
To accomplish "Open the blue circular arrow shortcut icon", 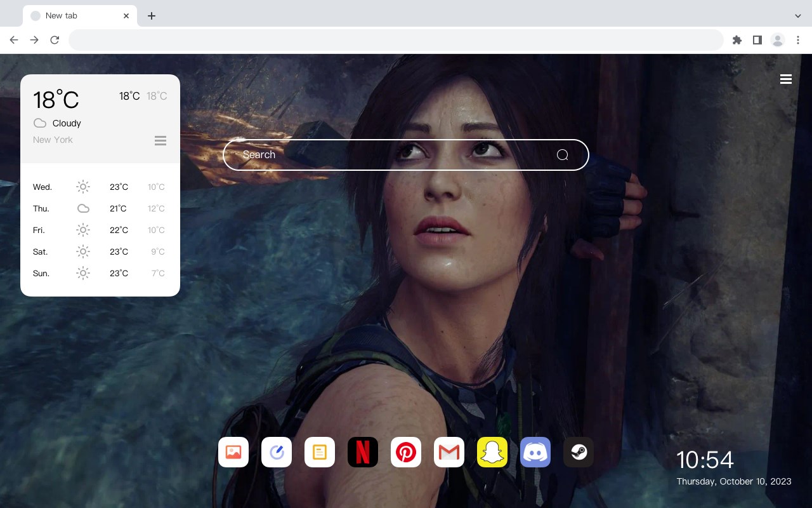I will pos(277,452).
